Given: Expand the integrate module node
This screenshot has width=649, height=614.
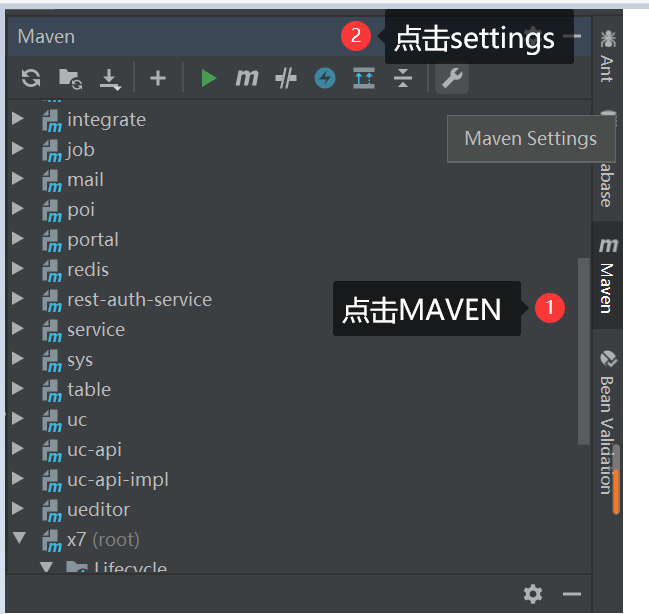Looking at the screenshot, I should (x=18, y=118).
